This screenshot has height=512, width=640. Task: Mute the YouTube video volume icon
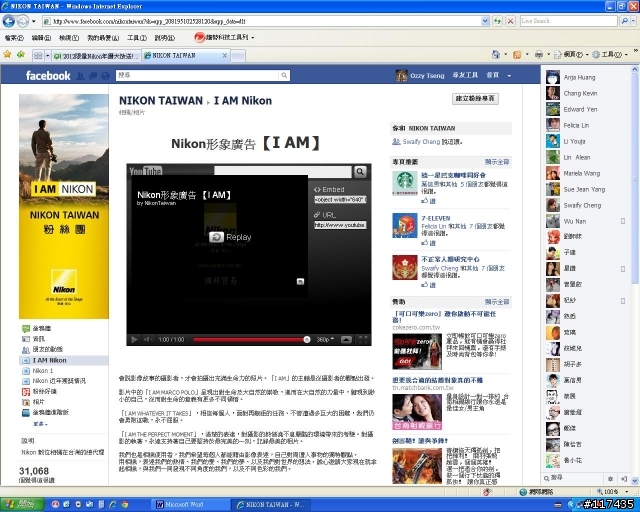(148, 339)
